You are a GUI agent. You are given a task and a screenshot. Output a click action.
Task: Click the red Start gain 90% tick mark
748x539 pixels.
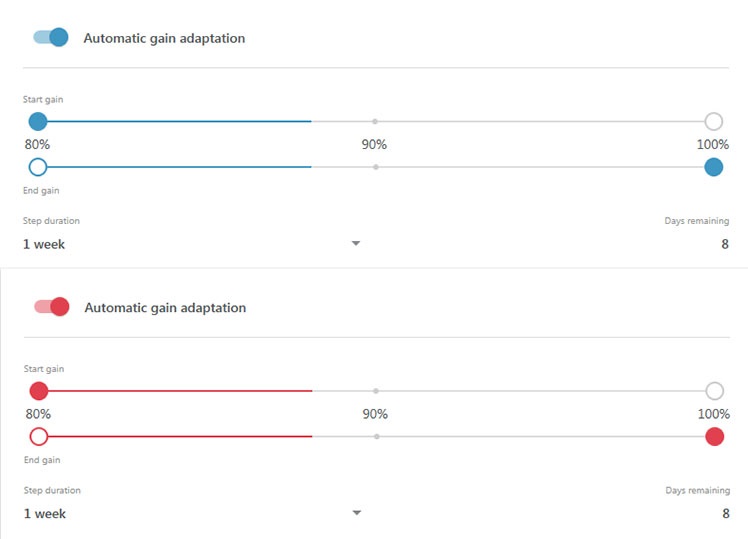376,391
